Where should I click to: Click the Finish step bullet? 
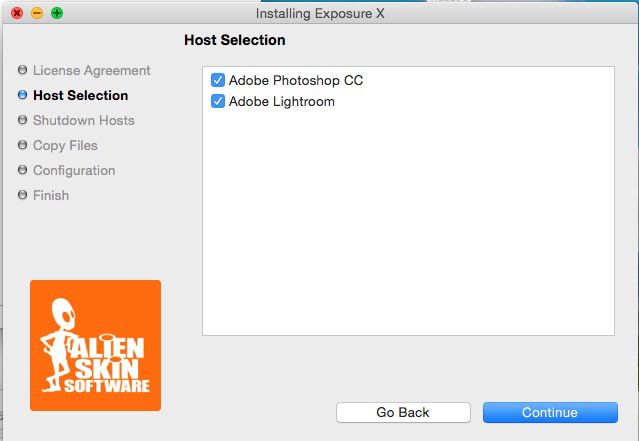22,195
